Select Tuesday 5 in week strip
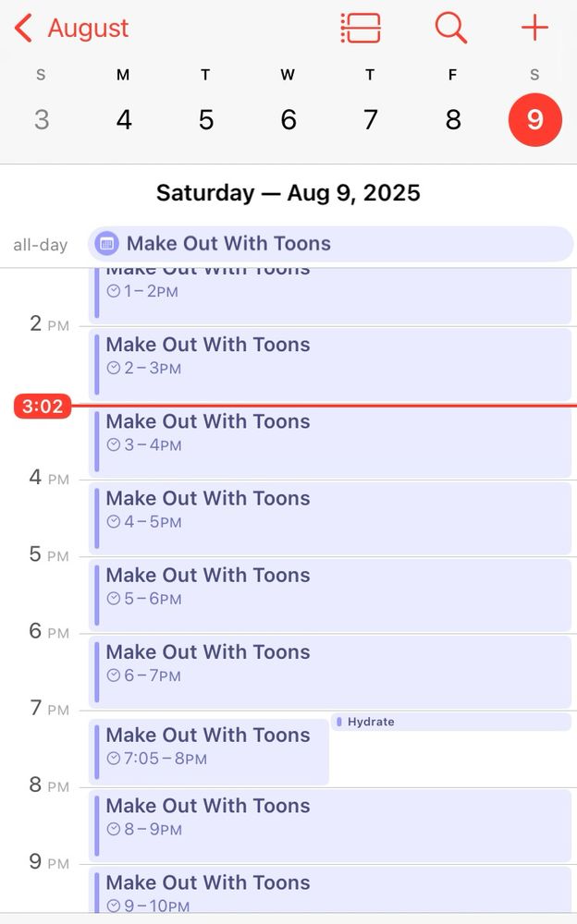Viewport: 577px width, 924px height. click(205, 119)
